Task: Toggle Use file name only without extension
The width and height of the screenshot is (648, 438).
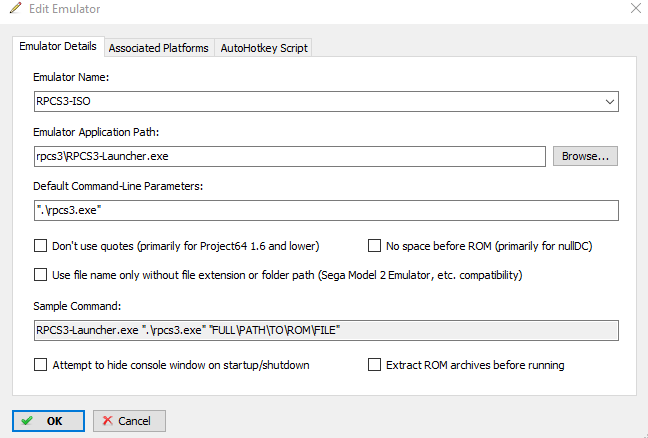Action: click(40, 275)
